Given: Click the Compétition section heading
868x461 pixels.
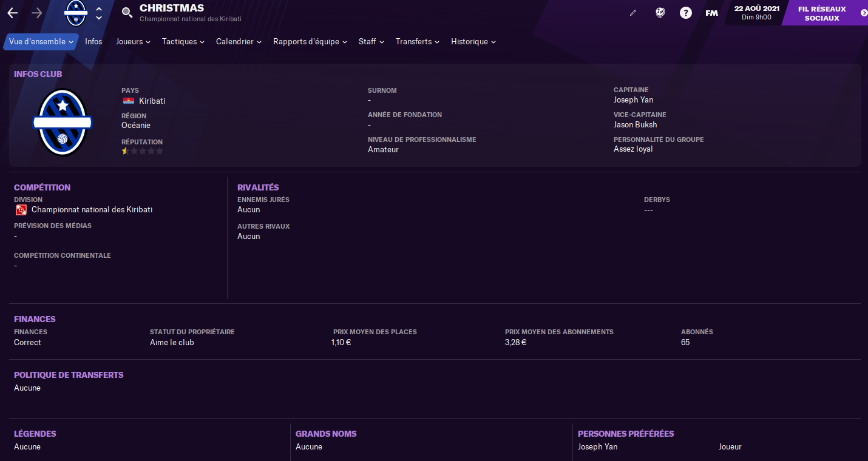Looking at the screenshot, I should coord(42,188).
